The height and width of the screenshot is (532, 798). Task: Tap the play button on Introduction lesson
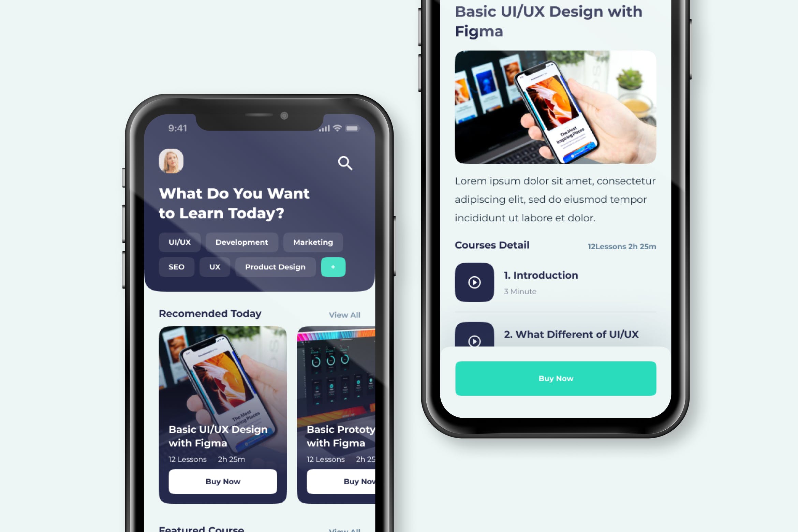(x=475, y=283)
